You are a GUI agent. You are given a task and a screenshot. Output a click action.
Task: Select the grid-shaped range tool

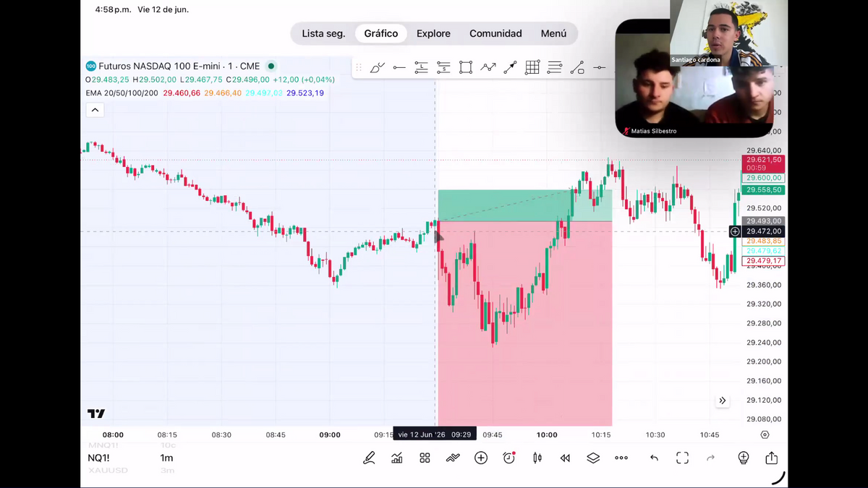(x=532, y=67)
